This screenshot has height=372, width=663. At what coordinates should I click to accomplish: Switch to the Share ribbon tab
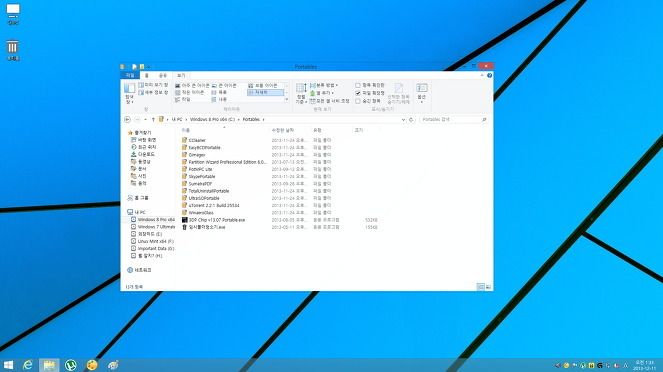pos(163,75)
